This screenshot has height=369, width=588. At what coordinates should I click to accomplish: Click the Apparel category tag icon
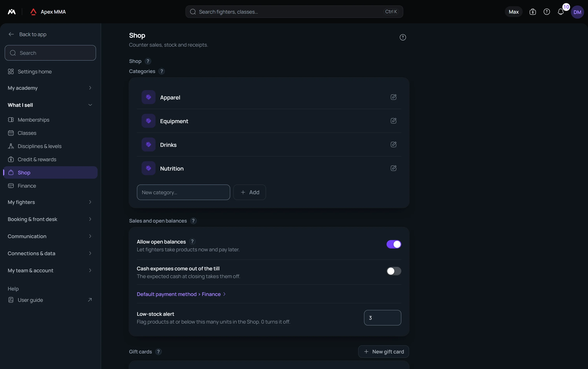pyautogui.click(x=149, y=97)
